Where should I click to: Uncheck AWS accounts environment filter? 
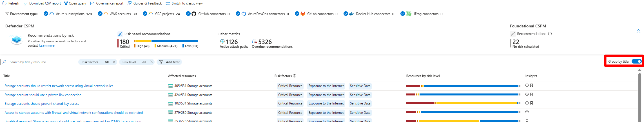(x=100, y=14)
